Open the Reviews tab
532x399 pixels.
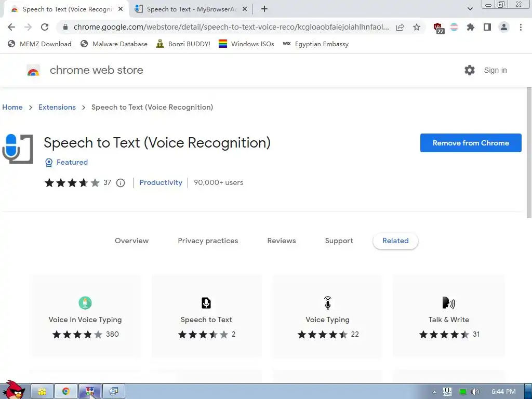tap(282, 241)
